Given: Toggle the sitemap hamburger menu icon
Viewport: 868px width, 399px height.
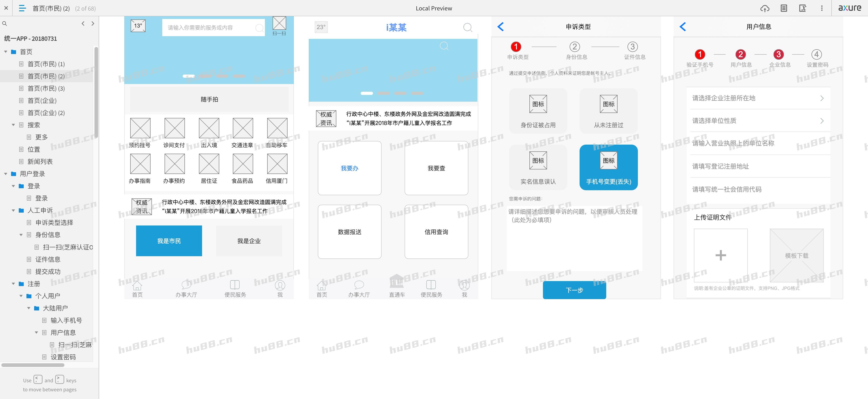Looking at the screenshot, I should point(22,8).
